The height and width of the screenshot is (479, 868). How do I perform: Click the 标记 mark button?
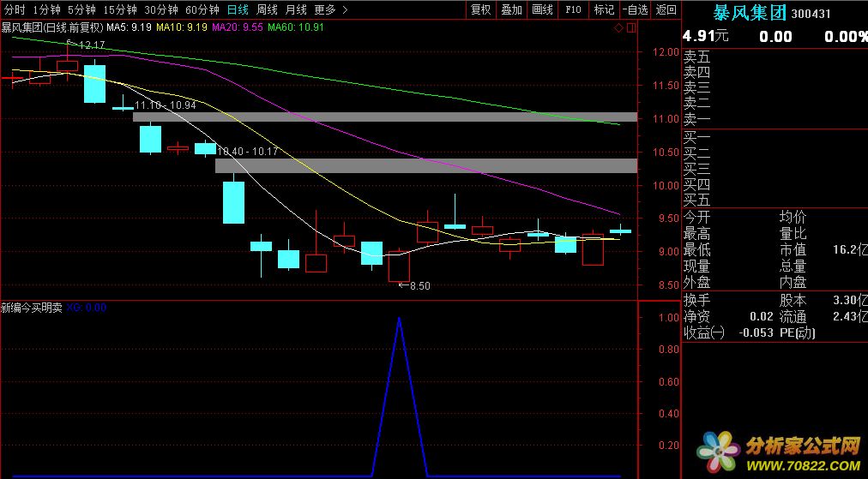[604, 9]
